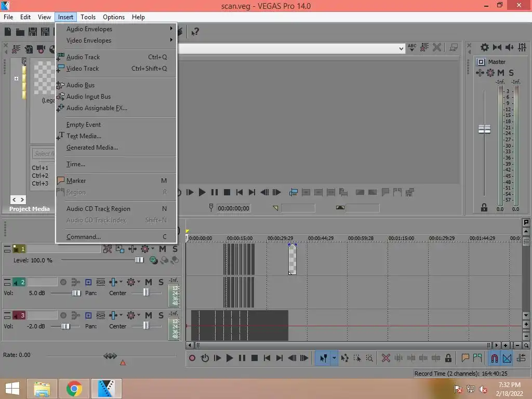Select the Envelope edit tool in timeline toolbar
Viewport: 532px width, 399px height.
click(345, 358)
